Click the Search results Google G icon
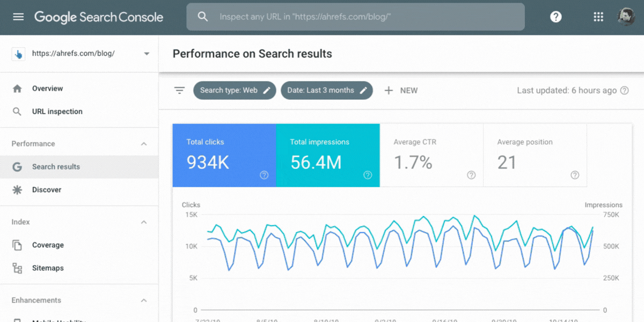The height and width of the screenshot is (322, 644). click(17, 167)
